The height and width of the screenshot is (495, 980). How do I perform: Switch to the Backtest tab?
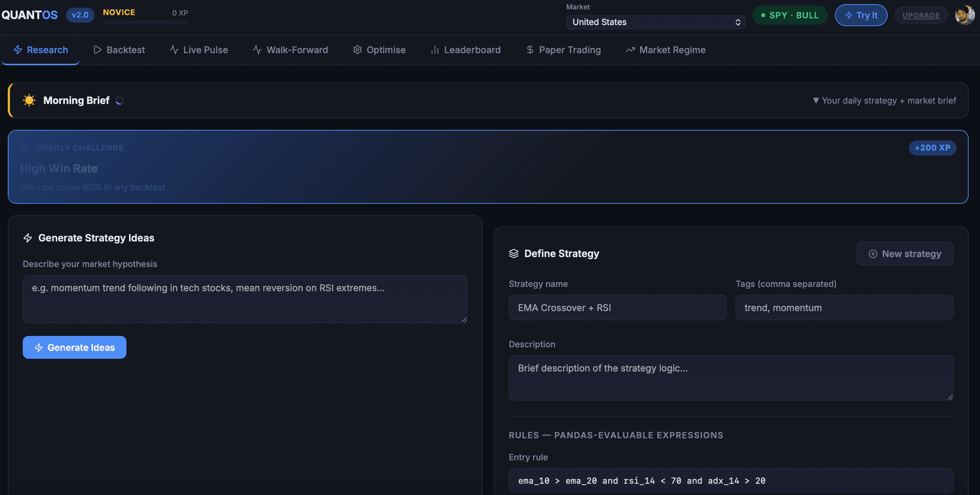coord(119,50)
